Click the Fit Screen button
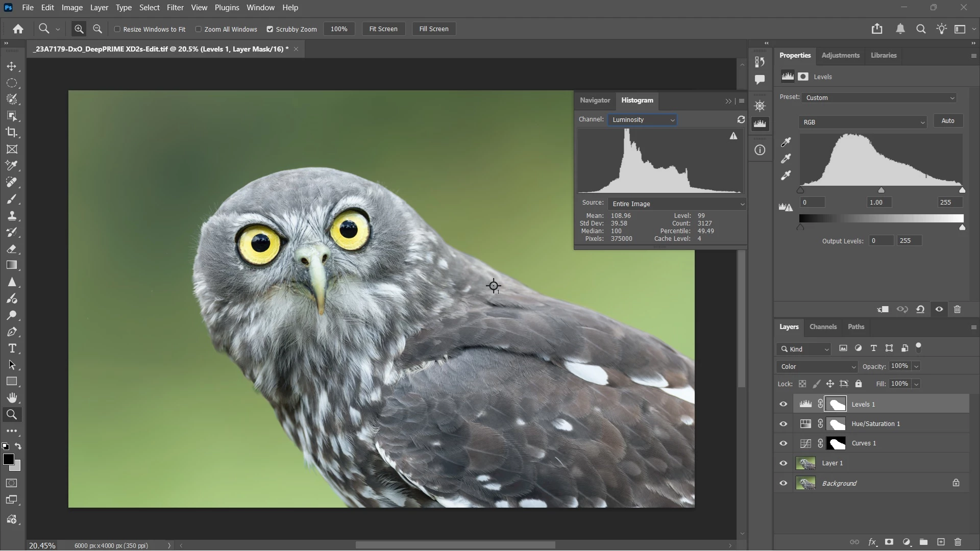The width and height of the screenshot is (980, 551). (x=383, y=29)
